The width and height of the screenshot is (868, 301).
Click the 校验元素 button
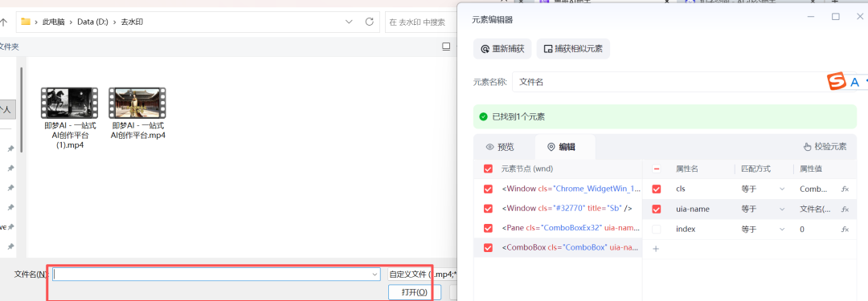pyautogui.click(x=825, y=147)
